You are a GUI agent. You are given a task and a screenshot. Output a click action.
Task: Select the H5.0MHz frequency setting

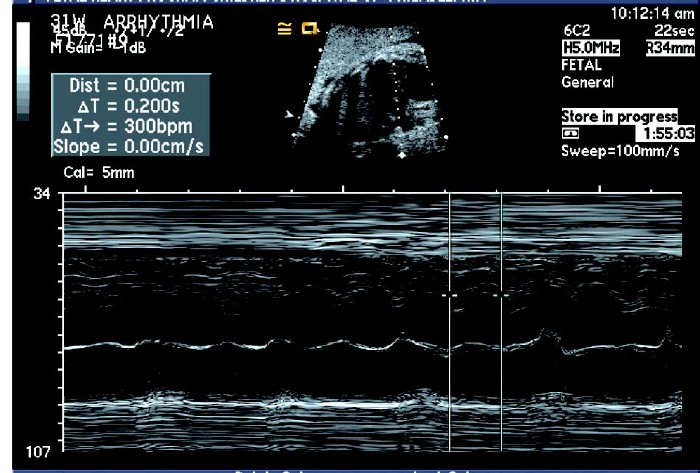coord(591,48)
